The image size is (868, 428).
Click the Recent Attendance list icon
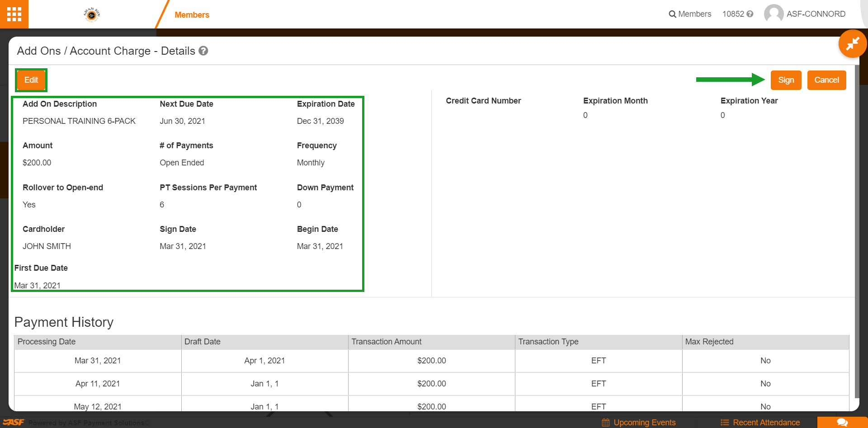coord(725,423)
